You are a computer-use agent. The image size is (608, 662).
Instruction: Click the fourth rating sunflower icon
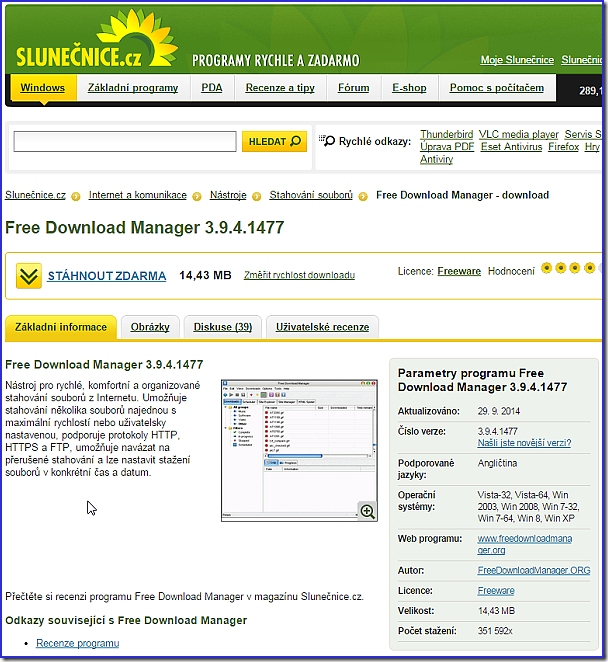tap(589, 268)
